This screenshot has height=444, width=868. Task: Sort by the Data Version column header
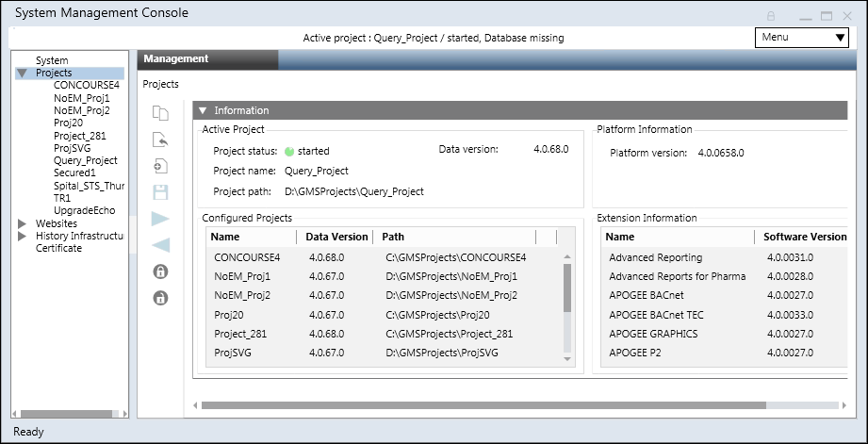[x=336, y=237]
